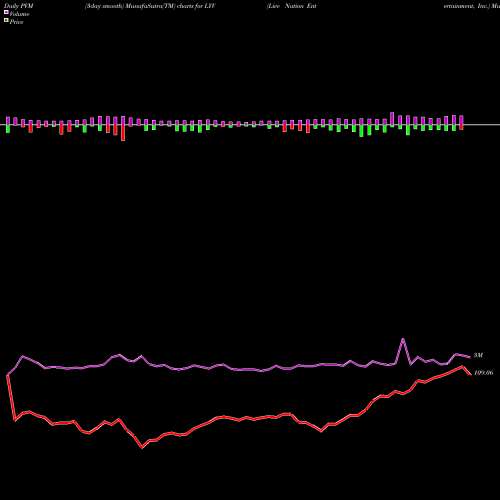
Task: Select the 'Volume' legend label
Action: tap(19, 14)
